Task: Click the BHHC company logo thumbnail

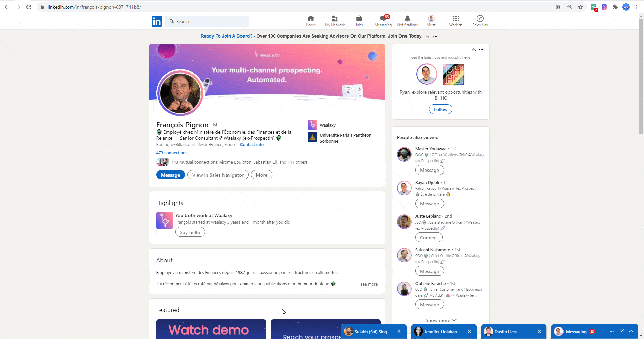Action: [x=453, y=75]
